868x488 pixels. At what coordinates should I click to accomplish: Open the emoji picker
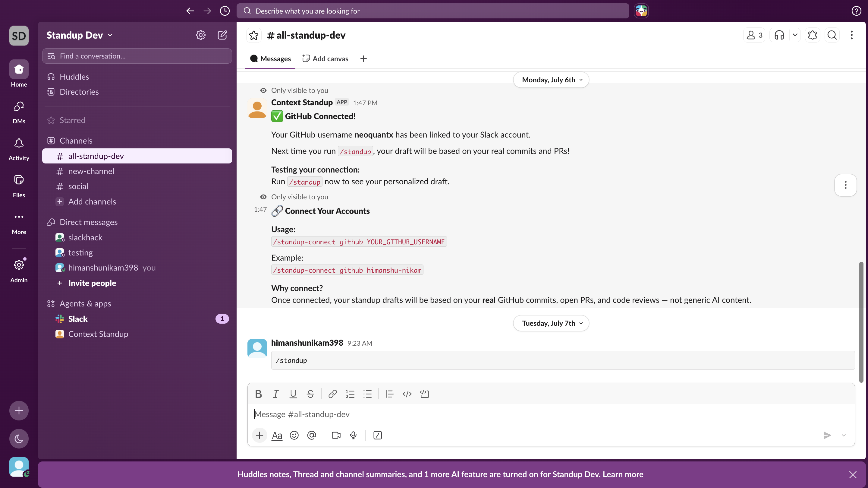pyautogui.click(x=294, y=436)
